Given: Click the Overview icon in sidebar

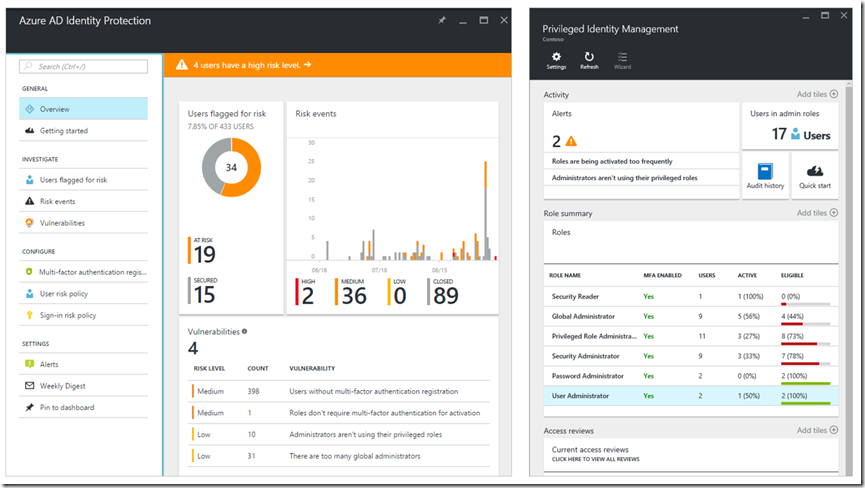Looking at the screenshot, I should (x=30, y=109).
